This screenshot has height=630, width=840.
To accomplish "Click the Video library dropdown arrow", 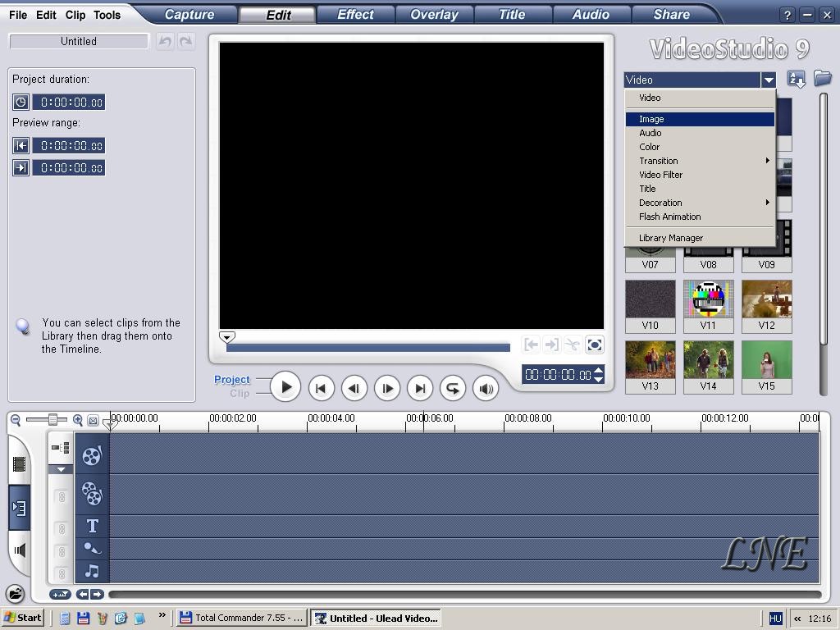I will point(768,80).
